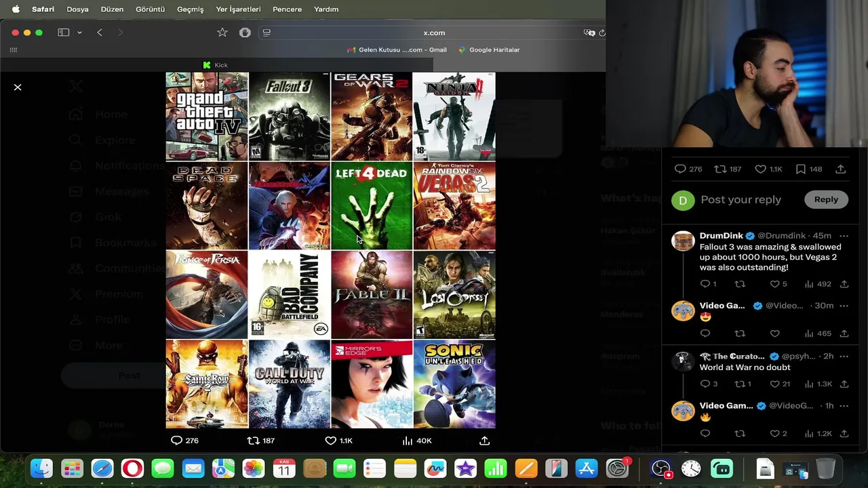Click the share icon below the image grid

point(484,441)
